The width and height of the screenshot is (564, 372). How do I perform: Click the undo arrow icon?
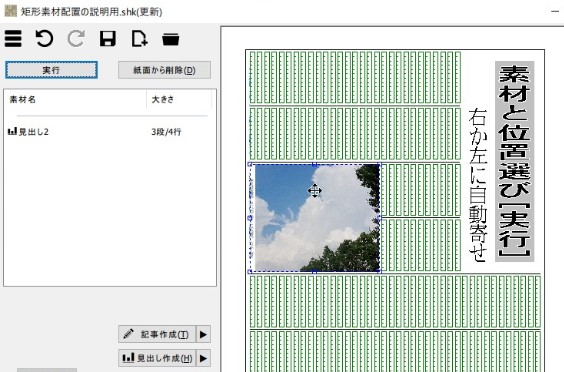pos(44,38)
